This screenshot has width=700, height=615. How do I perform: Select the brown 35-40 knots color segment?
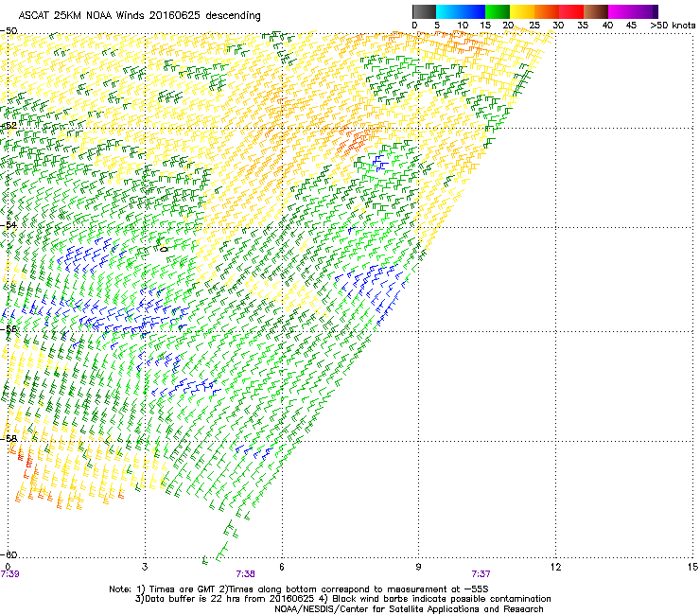596,11
